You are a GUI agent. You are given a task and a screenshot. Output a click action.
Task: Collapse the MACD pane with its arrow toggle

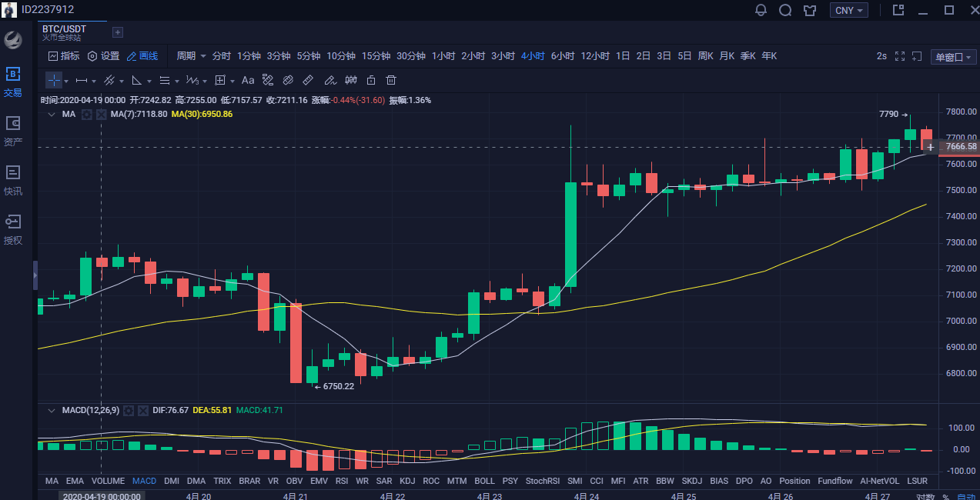coord(52,410)
